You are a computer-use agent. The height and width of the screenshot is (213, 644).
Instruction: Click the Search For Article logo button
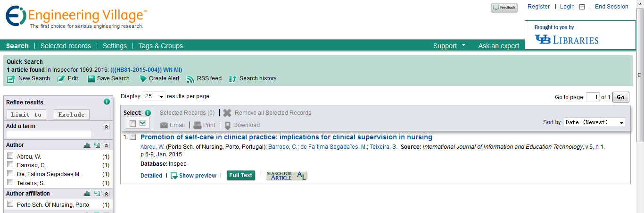[287, 176]
